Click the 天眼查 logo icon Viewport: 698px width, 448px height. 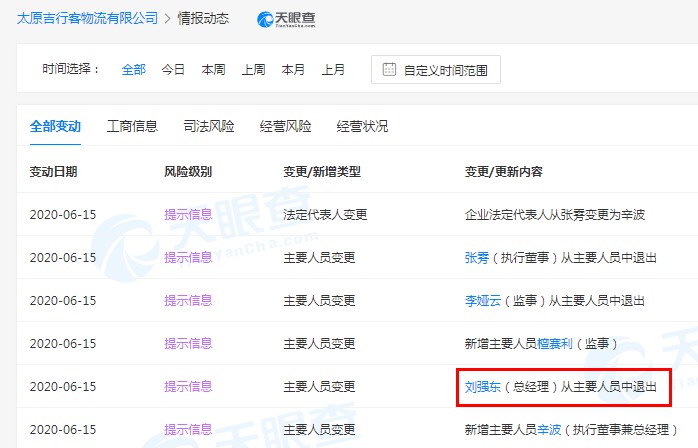coord(286,19)
